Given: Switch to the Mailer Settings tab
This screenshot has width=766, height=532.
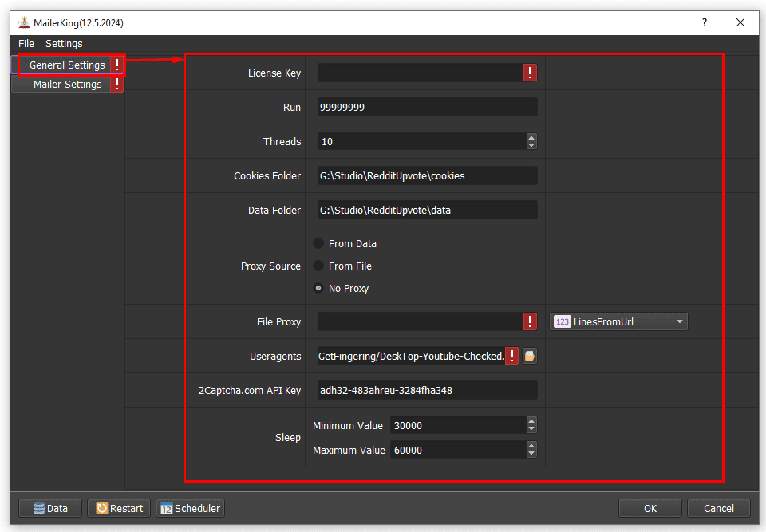Looking at the screenshot, I should coord(67,84).
